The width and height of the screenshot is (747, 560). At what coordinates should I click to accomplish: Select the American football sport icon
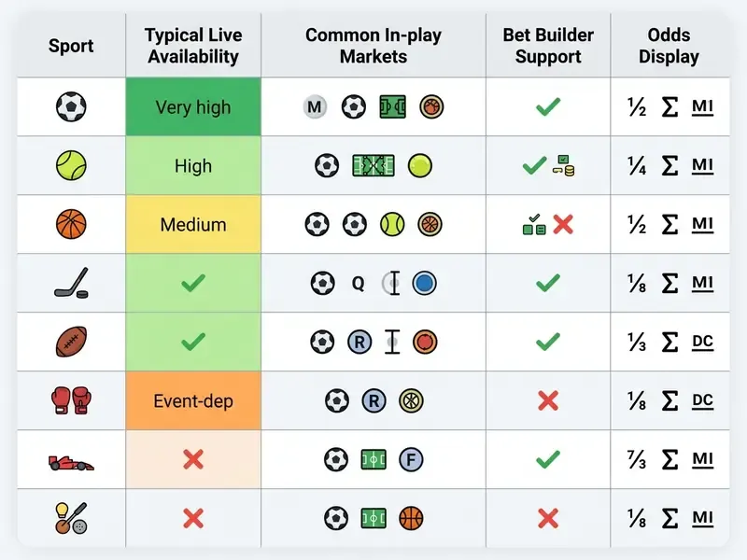71,342
